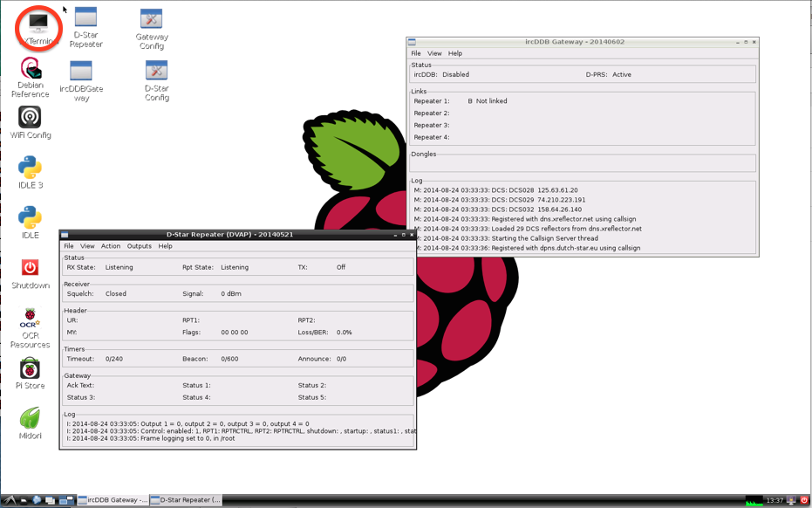This screenshot has width=812, height=508.
Task: Open WiFi Config desktop icon
Action: (30, 118)
